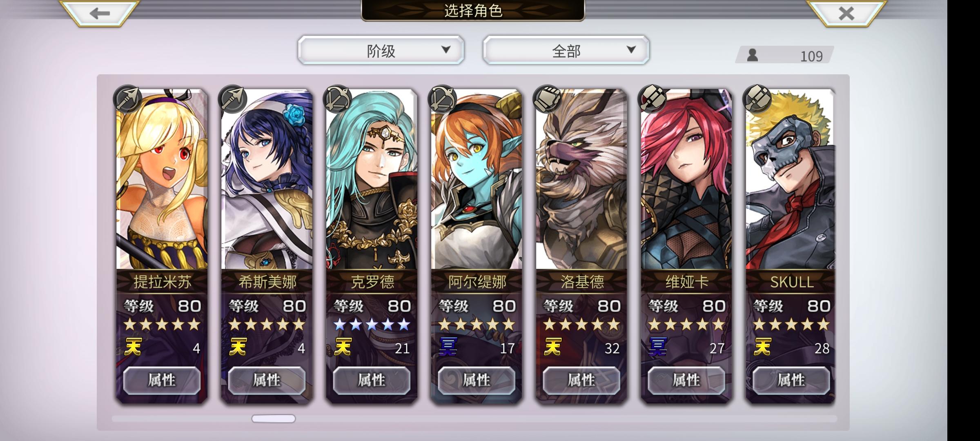Open 属性 for 提拉米苏

[162, 380]
